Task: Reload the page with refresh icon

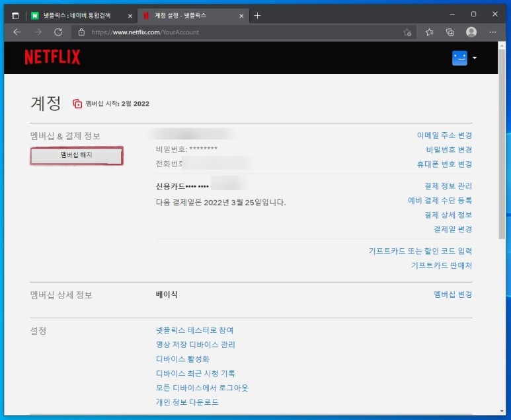Action: [58, 32]
